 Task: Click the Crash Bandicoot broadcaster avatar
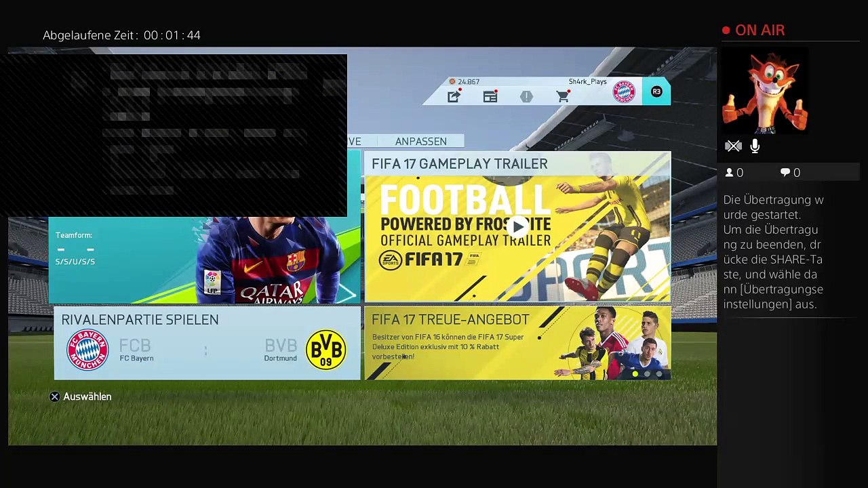765,91
